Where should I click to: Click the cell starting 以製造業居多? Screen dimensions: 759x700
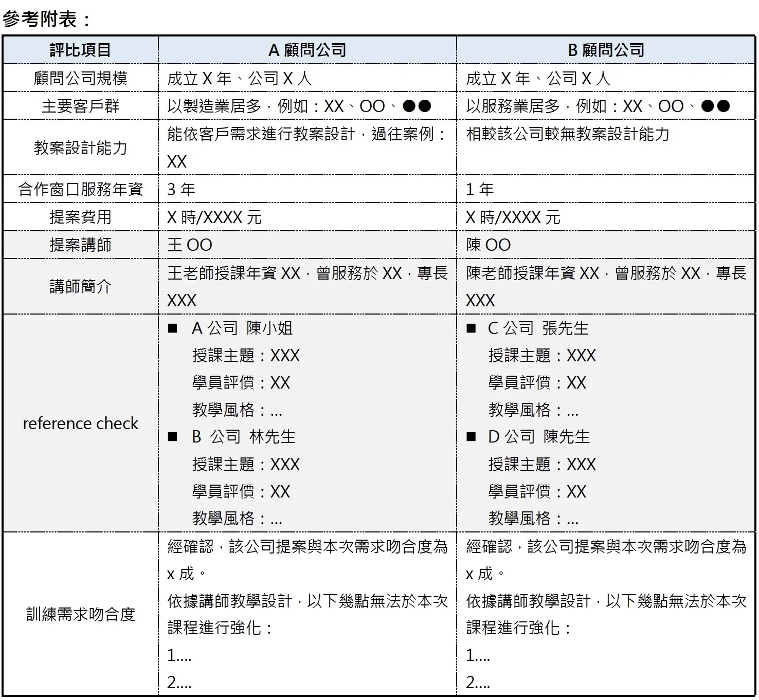pos(308,106)
